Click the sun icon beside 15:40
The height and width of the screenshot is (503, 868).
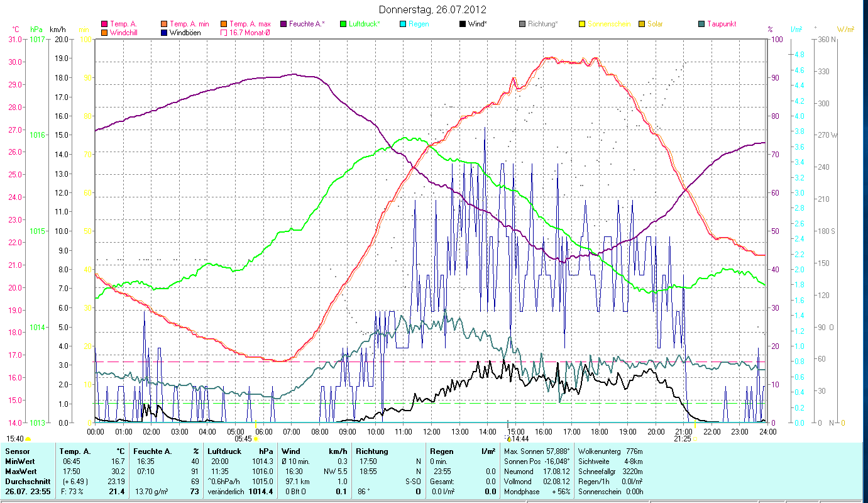pyautogui.click(x=28, y=438)
